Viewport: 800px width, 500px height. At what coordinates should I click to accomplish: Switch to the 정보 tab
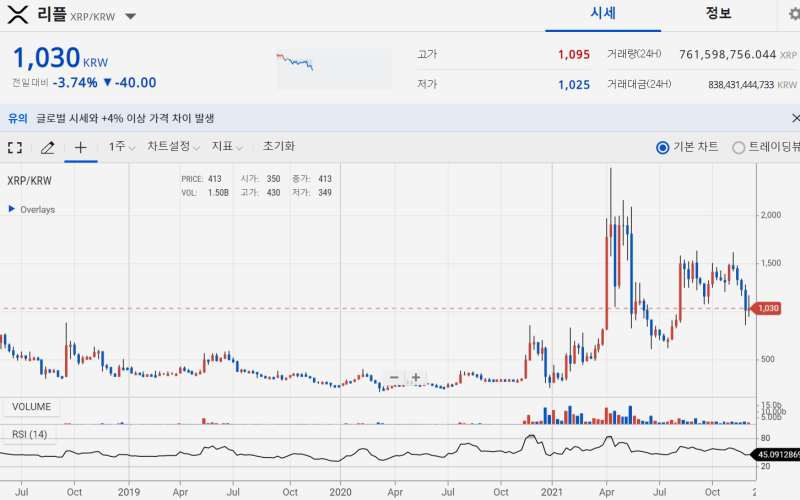tap(718, 13)
